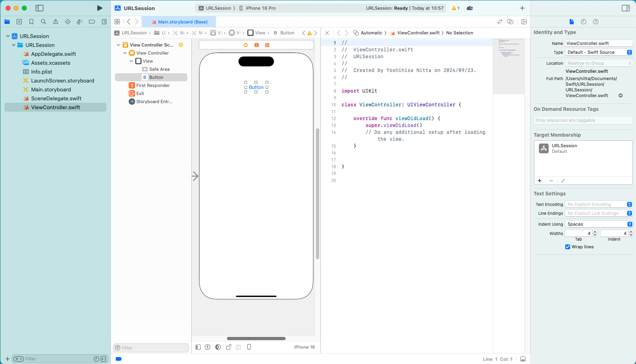Screen dimensions: 636x364
Task: Open the Quick Help inspector
Action: coord(596,22)
